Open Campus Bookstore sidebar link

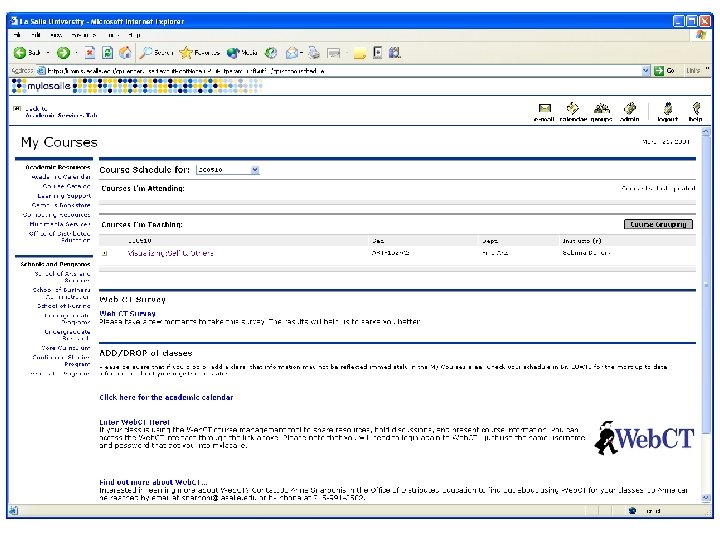pos(61,205)
